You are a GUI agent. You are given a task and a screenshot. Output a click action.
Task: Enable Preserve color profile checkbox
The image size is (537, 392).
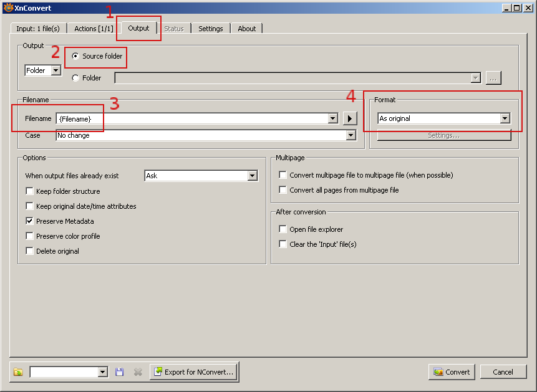pos(30,236)
